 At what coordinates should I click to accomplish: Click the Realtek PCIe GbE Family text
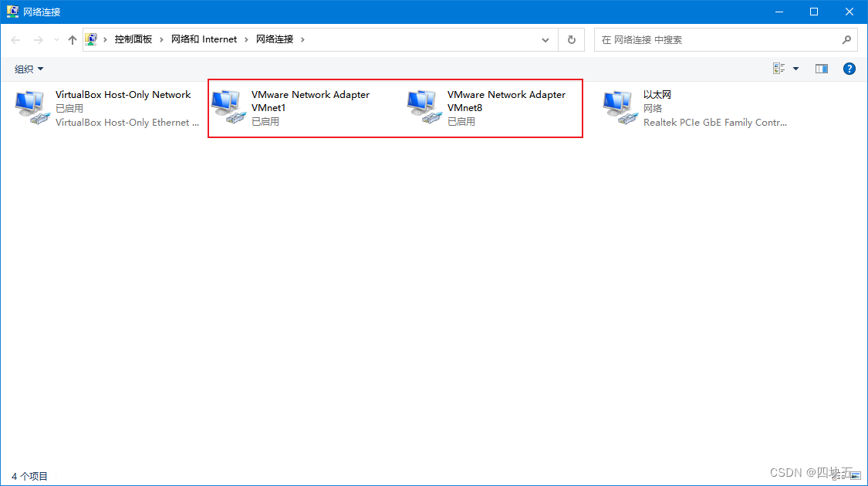[714, 123]
